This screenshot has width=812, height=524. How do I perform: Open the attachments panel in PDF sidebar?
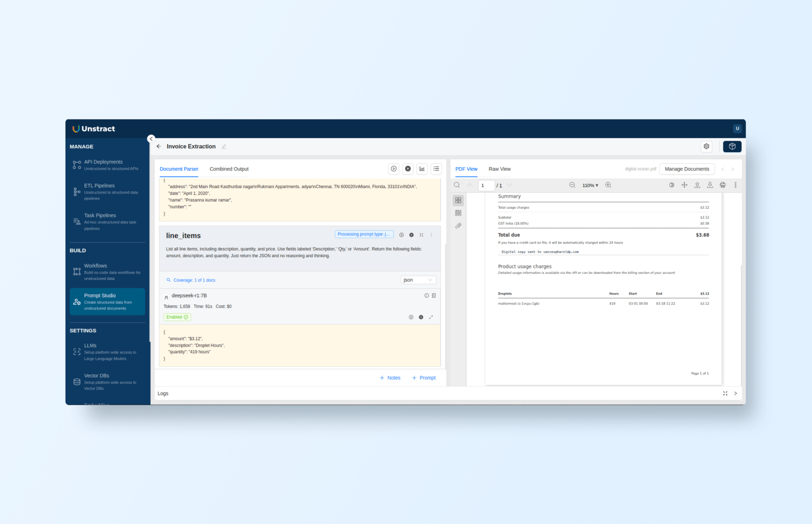pos(458,226)
